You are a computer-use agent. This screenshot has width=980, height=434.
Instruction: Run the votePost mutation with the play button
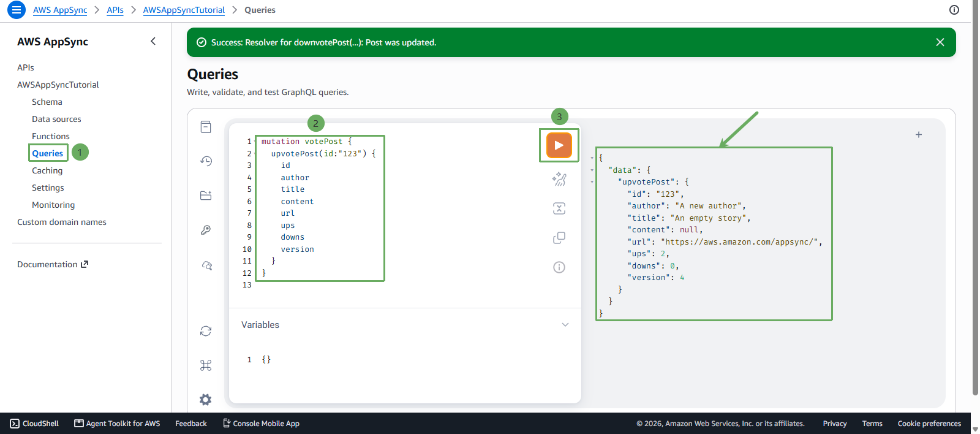click(x=559, y=145)
